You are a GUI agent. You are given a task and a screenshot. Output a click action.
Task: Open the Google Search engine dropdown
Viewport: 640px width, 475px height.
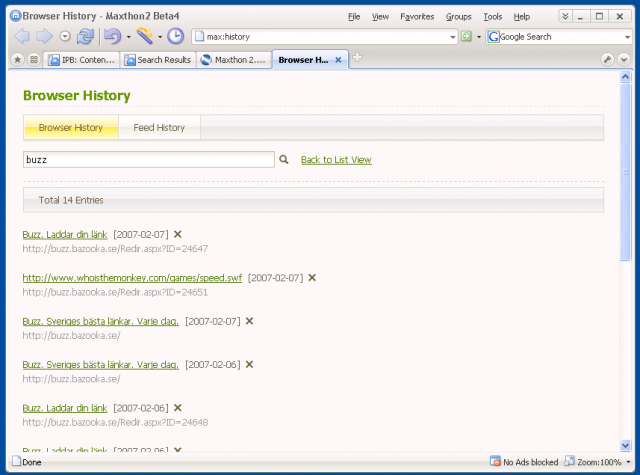pos(626,37)
